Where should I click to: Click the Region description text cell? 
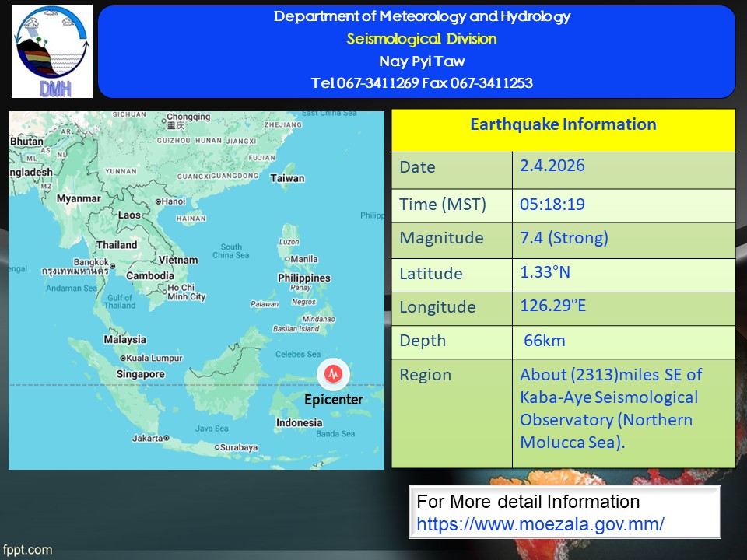click(611, 408)
